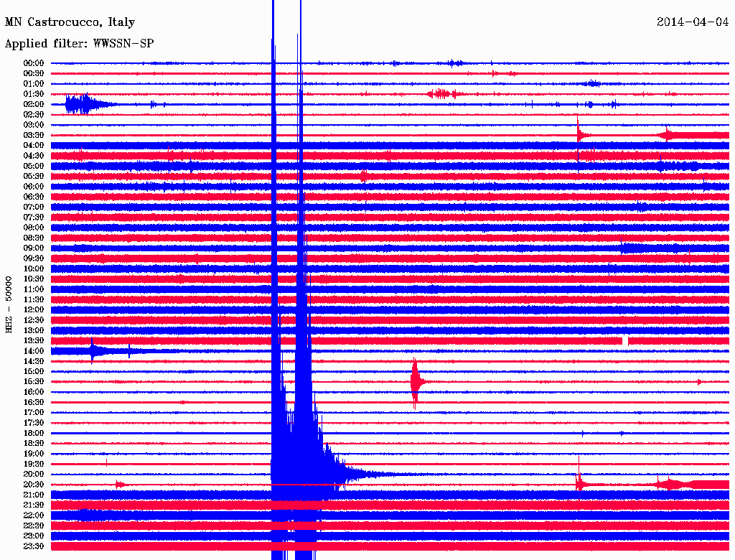Click the station title "MN Castrocucco, Italy"

tap(70, 22)
